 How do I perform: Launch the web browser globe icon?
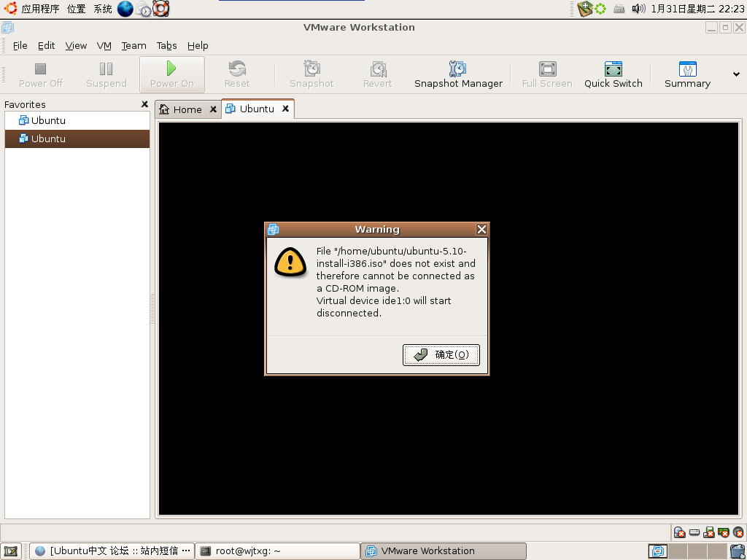pos(125,9)
